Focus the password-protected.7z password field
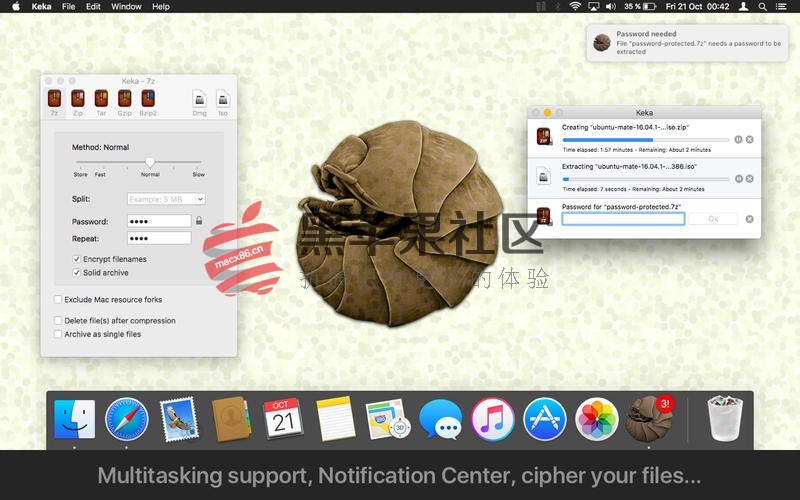This screenshot has height=500, width=800. [623, 219]
